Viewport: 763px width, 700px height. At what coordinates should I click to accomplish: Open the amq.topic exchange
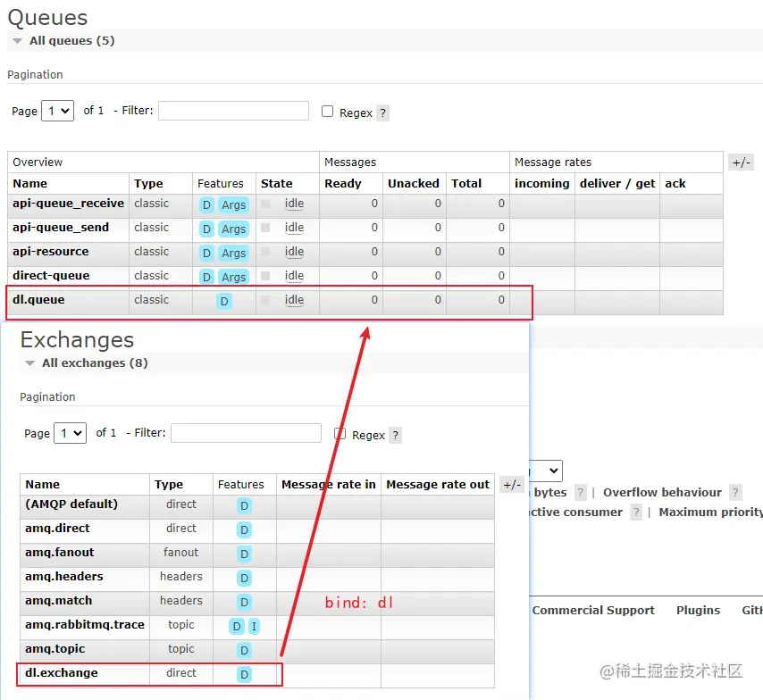click(x=55, y=648)
